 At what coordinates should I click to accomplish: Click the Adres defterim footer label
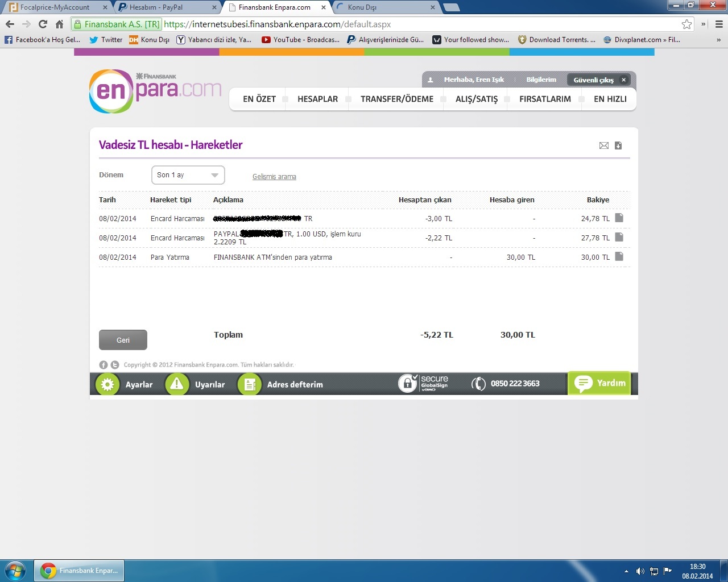pyautogui.click(x=295, y=385)
